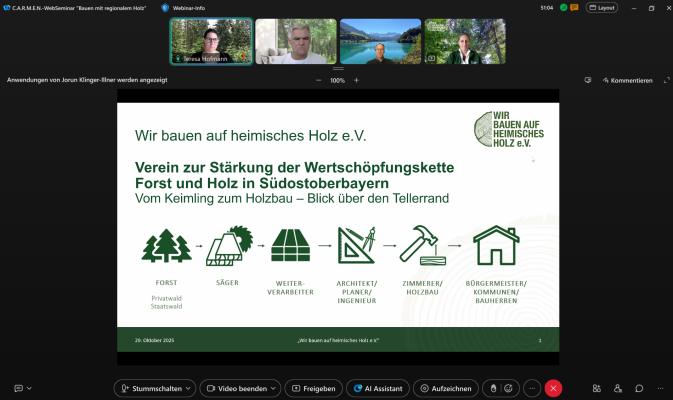Open the orange chat notification icon
Viewport: 673px width, 400px height.
(574, 7)
